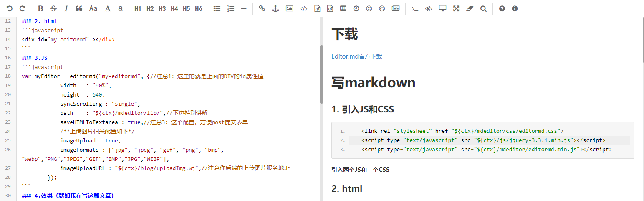Screen dimensions: 644x201
Task: Convert selection to uppercase
Action: coord(108,8)
